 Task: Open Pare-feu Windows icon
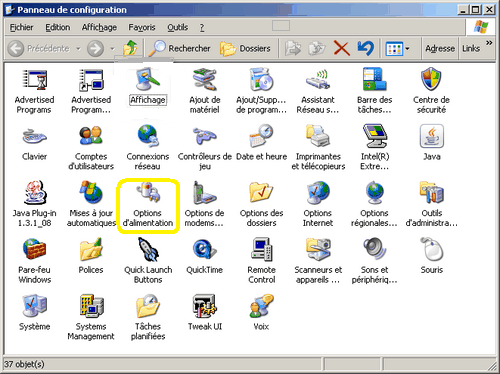pos(34,250)
